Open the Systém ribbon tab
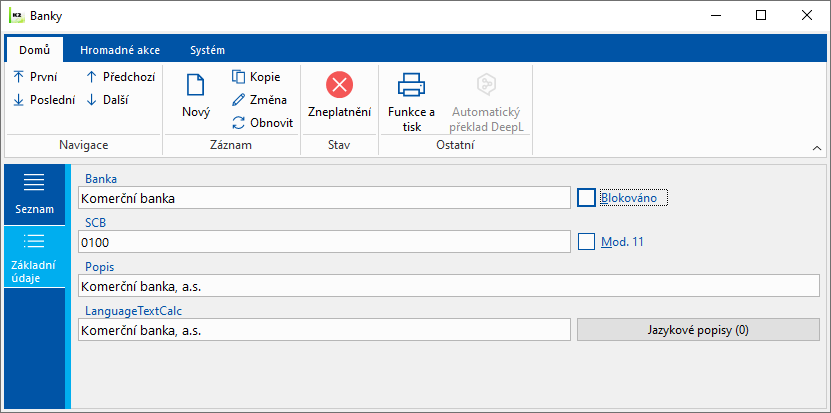Viewport: 831px width, 413px height. coord(207,49)
